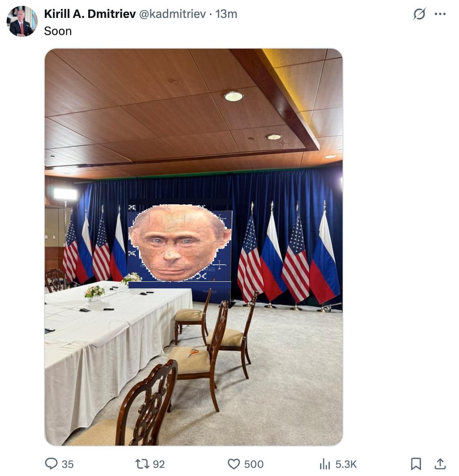The width and height of the screenshot is (459, 476).
Task: Click the reply speech bubble icon
Action: 51,464
